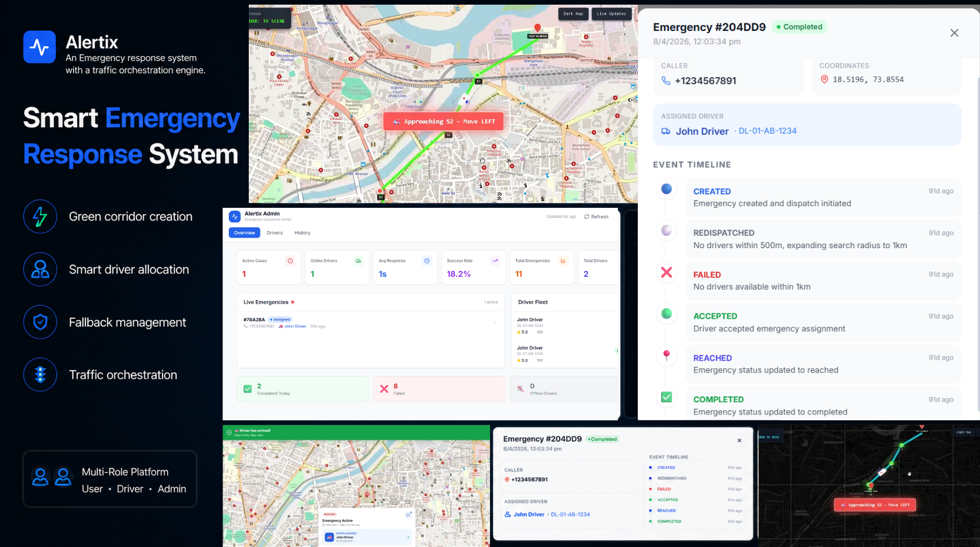Click the 'Updated 6s ago' text
980x547 pixels.
click(561, 217)
